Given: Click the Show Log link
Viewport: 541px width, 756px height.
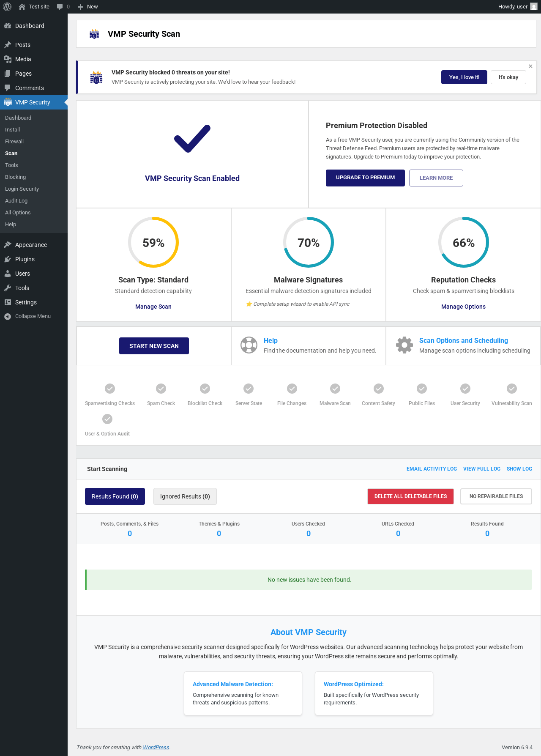Looking at the screenshot, I should (x=519, y=469).
